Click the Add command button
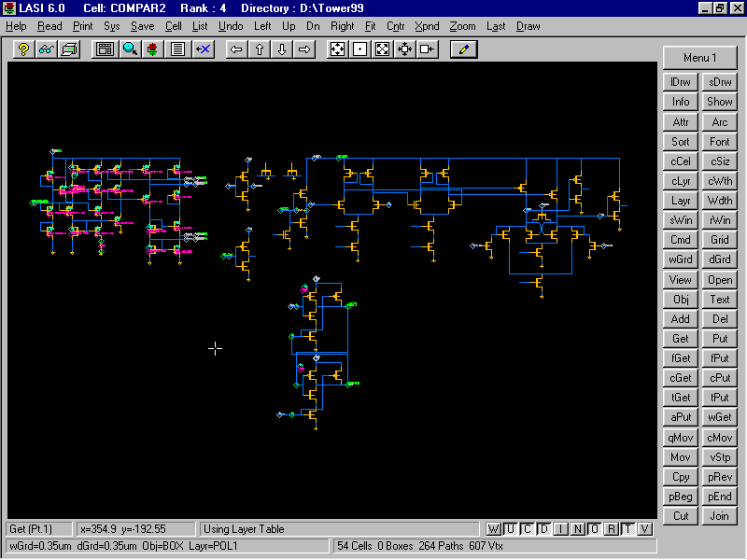This screenshot has width=747, height=560. tap(681, 318)
